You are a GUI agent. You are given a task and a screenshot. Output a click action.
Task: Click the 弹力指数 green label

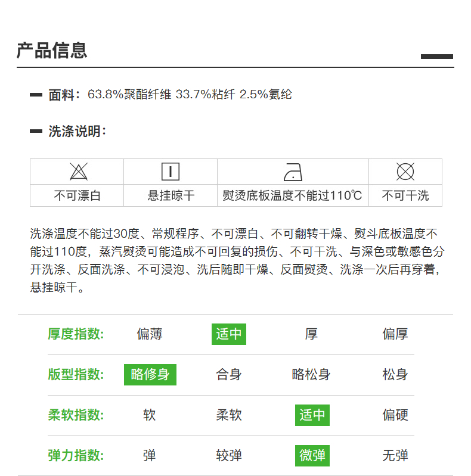[x=76, y=456]
